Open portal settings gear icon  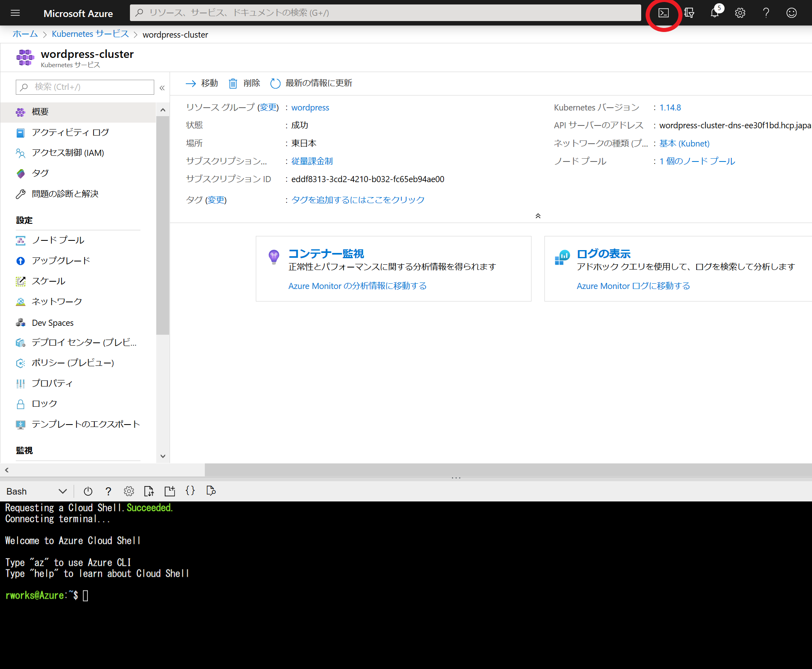tap(740, 13)
